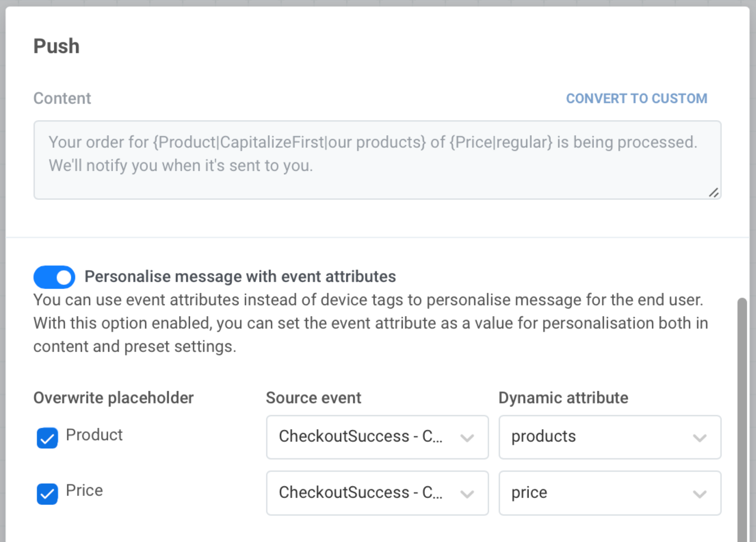756x542 pixels.
Task: Click chevron arrow in Price's Source event field
Action: (467, 494)
